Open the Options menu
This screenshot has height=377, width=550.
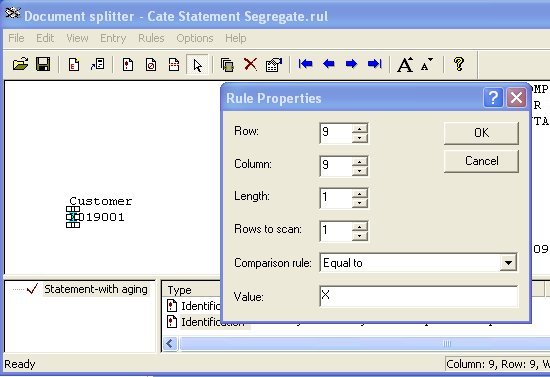[195, 38]
